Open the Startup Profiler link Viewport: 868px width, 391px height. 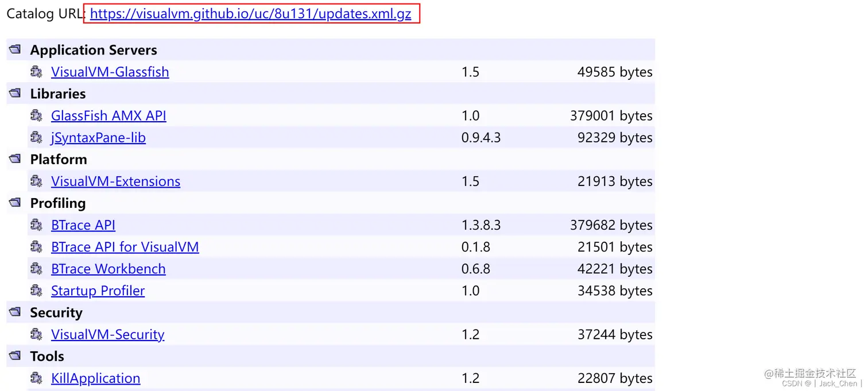point(98,291)
